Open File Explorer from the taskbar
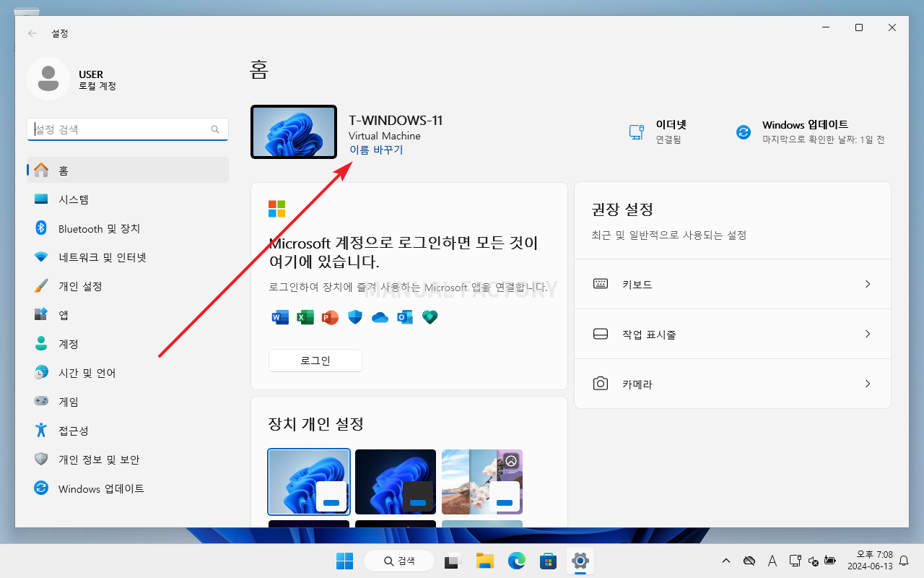 coord(484,561)
